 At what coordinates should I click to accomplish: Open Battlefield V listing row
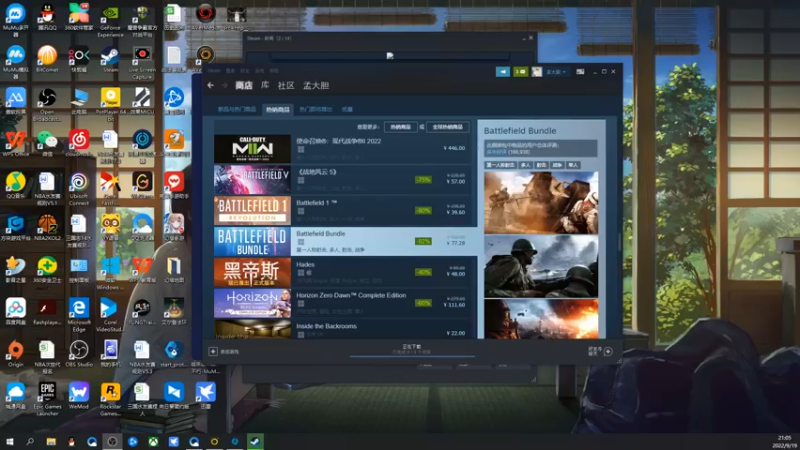coord(345,180)
